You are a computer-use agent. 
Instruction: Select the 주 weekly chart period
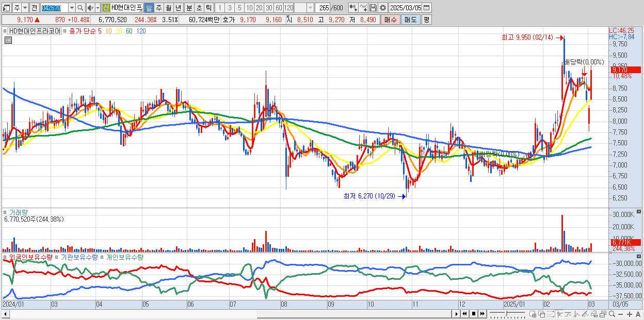158,8
